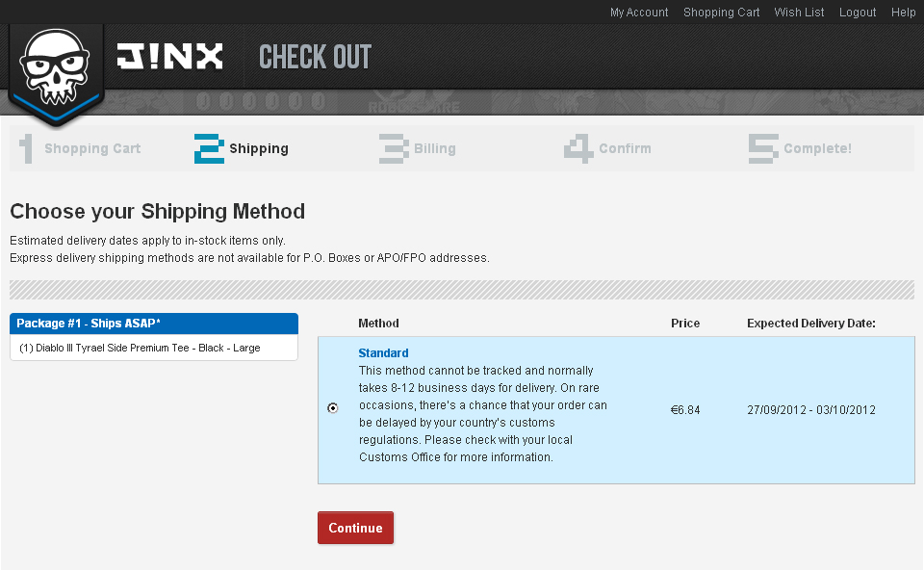Image resolution: width=924 pixels, height=571 pixels.
Task: Click the J!NX skull logo badge
Action: (55, 72)
